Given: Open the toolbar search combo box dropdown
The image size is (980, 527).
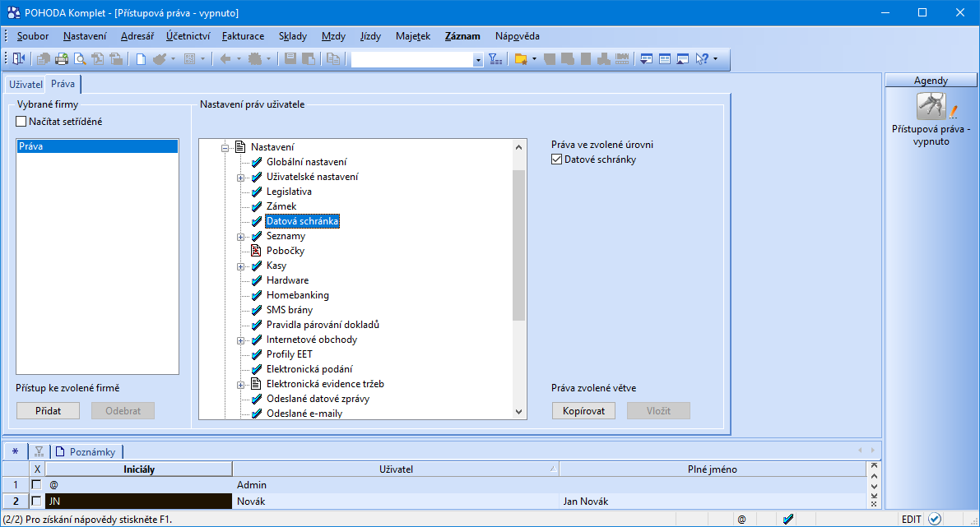Looking at the screenshot, I should point(478,59).
